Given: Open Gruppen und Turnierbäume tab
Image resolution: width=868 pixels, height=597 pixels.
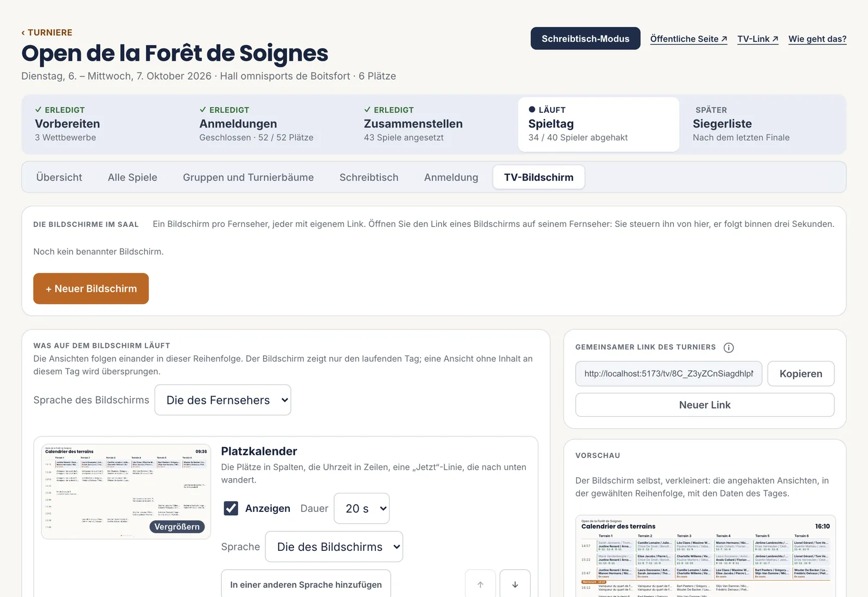Looking at the screenshot, I should click(248, 177).
